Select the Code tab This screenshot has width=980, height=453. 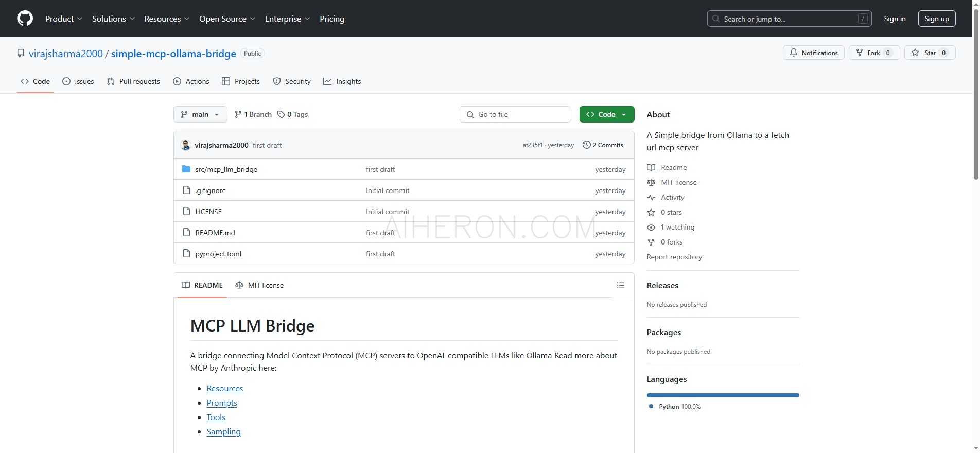pyautogui.click(x=35, y=81)
